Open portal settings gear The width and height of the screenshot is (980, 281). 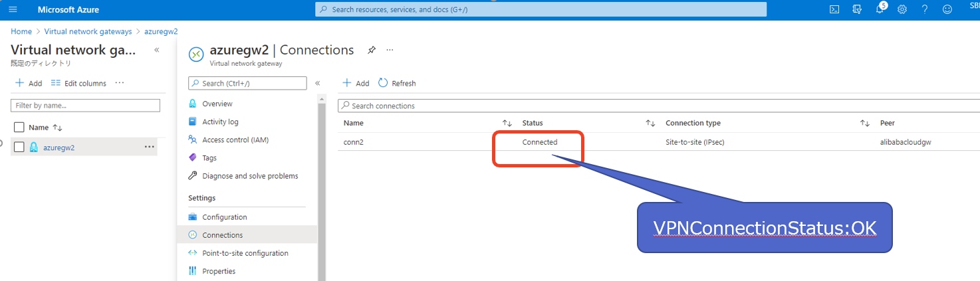902,9
